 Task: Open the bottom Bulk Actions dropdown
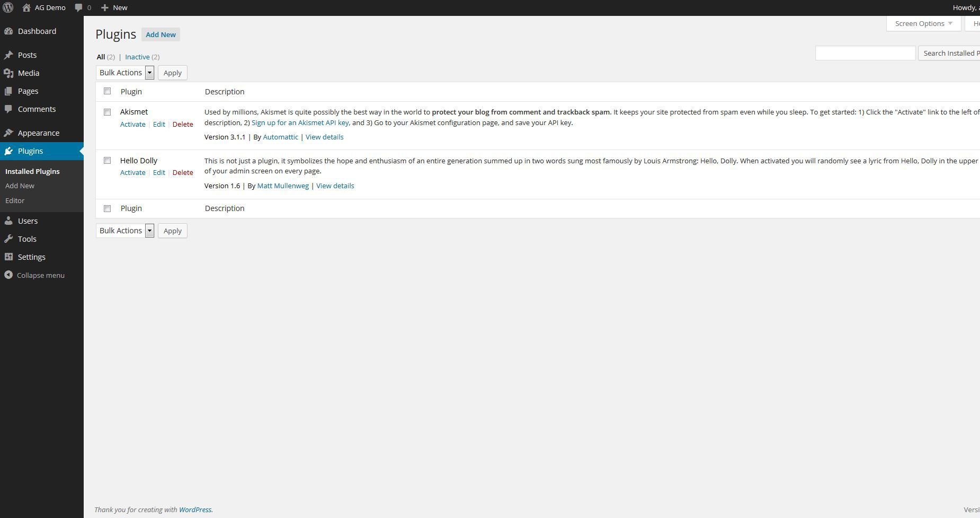[125, 231]
